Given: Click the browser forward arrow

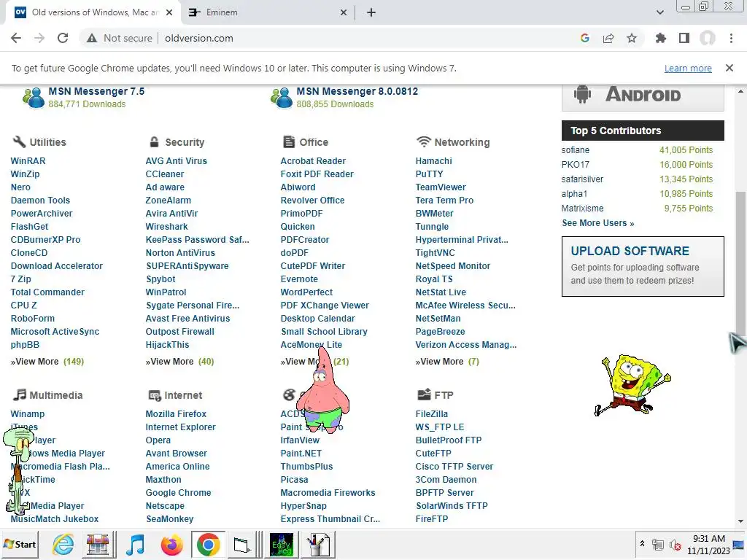Looking at the screenshot, I should point(39,38).
